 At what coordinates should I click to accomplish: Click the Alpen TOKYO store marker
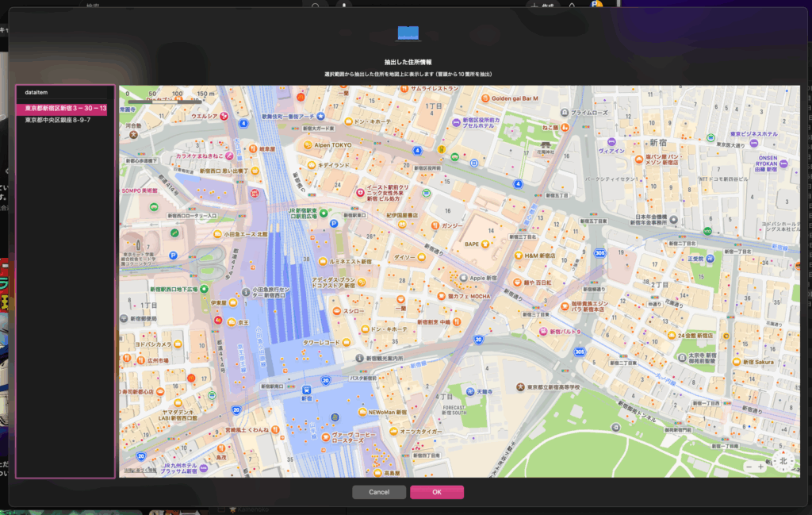coord(308,145)
